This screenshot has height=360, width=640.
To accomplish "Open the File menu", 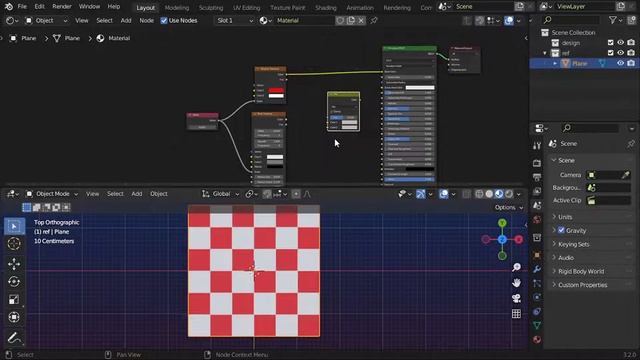I will click(22, 7).
